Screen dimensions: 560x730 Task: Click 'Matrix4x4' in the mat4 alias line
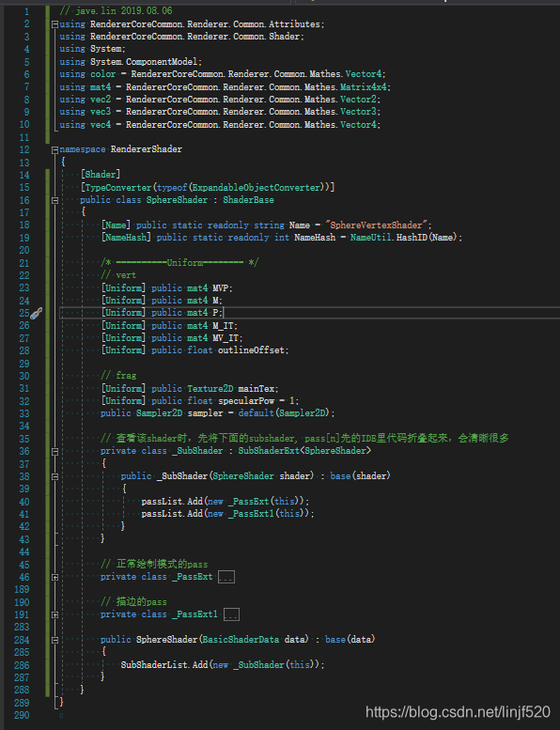363,86
